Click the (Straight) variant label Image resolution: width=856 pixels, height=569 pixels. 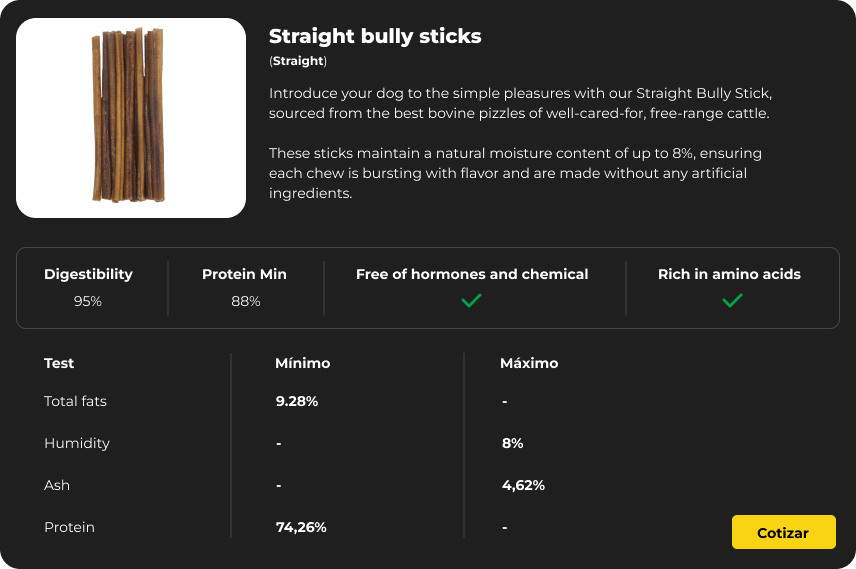(298, 61)
